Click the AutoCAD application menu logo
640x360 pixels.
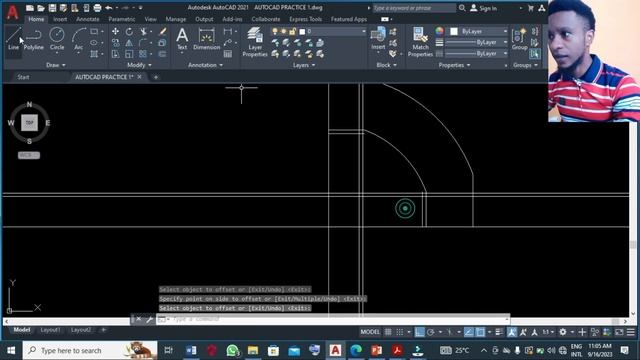tap(13, 12)
